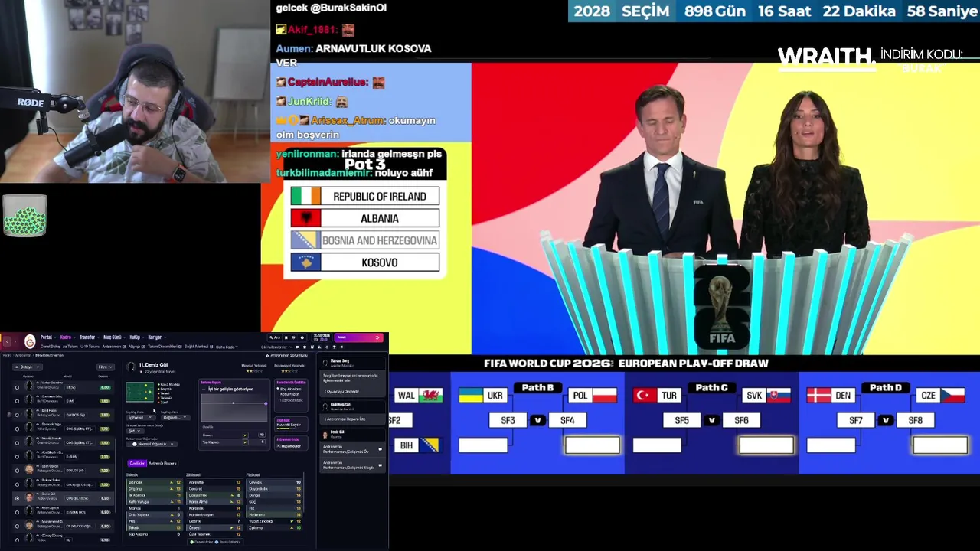Switch to the Özellikler tab
Screen dimensions: 980x551
[x=137, y=463]
